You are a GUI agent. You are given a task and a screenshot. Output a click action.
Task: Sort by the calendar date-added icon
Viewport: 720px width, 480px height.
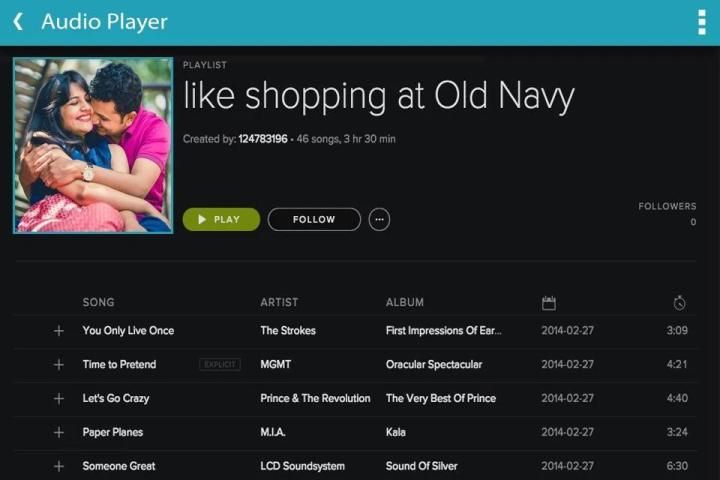[x=548, y=303]
